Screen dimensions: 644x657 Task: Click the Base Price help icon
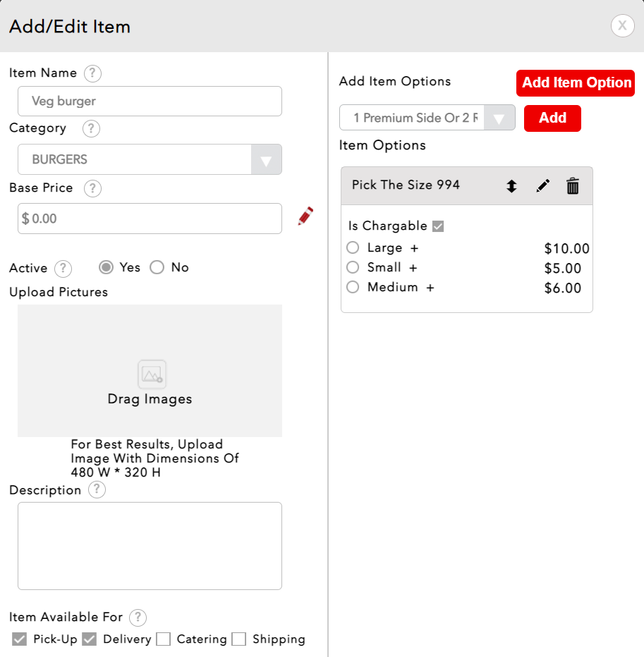coord(92,189)
